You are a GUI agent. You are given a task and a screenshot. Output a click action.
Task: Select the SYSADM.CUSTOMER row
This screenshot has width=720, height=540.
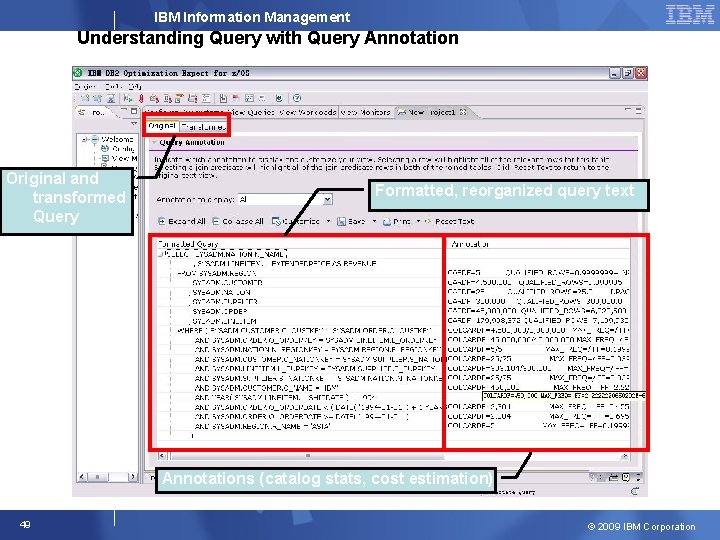pyautogui.click(x=227, y=283)
